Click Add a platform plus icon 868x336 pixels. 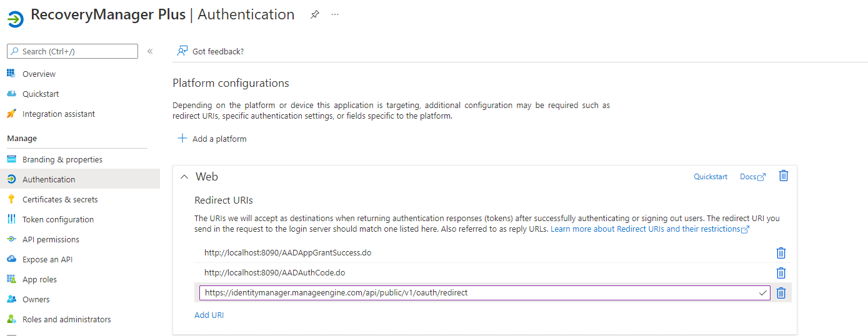point(182,139)
